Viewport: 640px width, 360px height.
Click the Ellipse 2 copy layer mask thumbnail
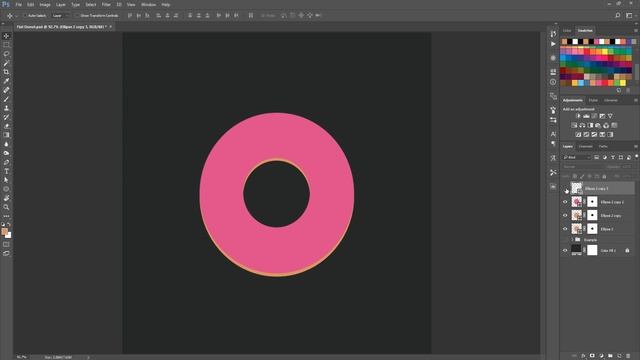coord(592,216)
